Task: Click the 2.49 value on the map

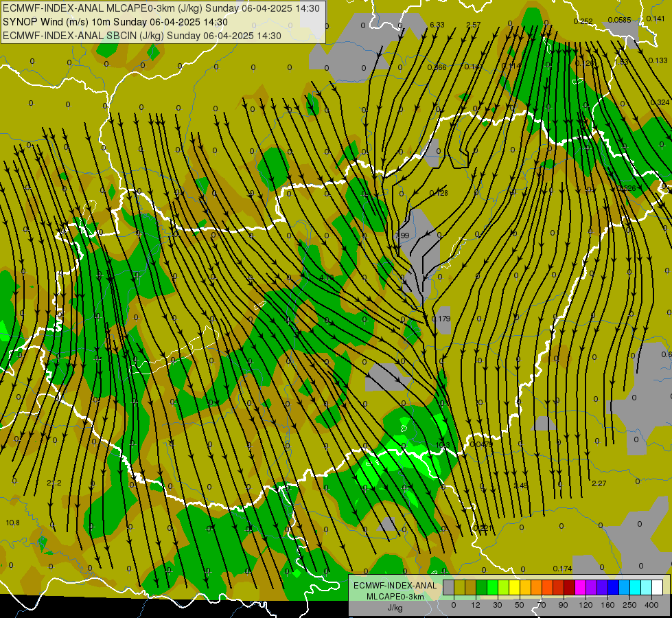Action: (x=521, y=485)
